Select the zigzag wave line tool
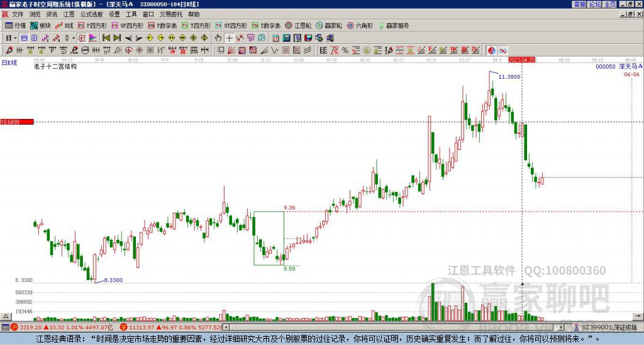Viewport: 644px width, 345px height. pyautogui.click(x=275, y=50)
